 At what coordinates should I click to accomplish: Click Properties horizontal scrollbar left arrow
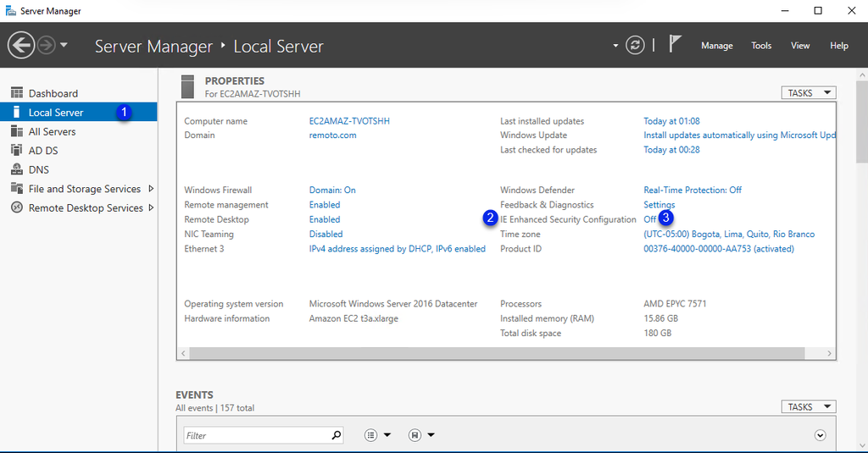click(x=184, y=353)
